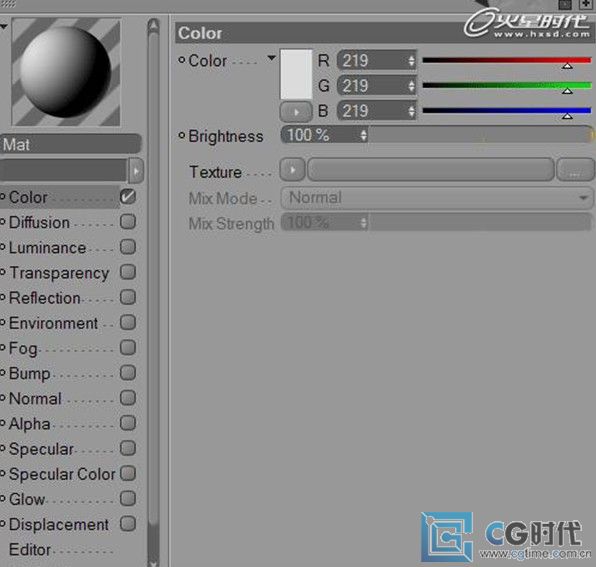Click the Brightness stepper arrows
The height and width of the screenshot is (567, 596).
click(x=364, y=135)
